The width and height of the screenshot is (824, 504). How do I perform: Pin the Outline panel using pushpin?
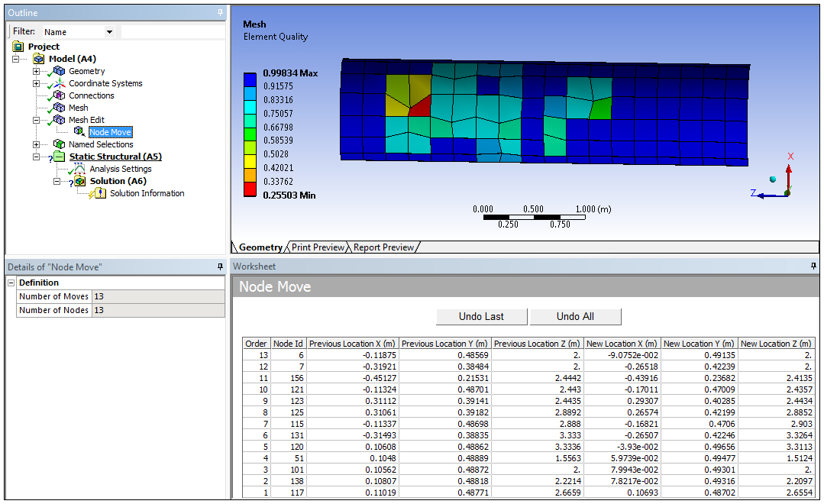click(x=220, y=13)
